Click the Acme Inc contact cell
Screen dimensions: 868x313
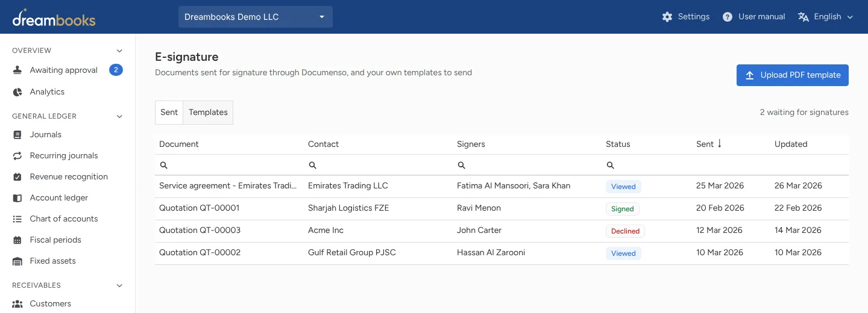[326, 231]
